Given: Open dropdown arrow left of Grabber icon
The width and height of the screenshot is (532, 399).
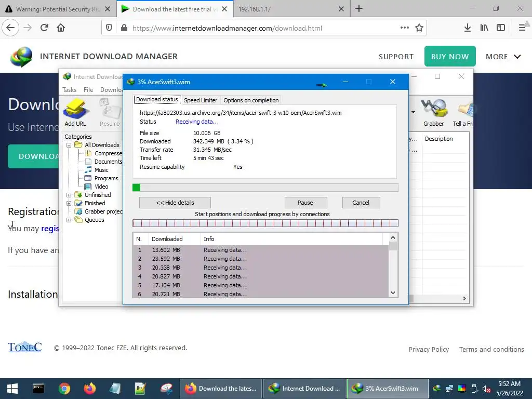Looking at the screenshot, I should coord(413,112).
